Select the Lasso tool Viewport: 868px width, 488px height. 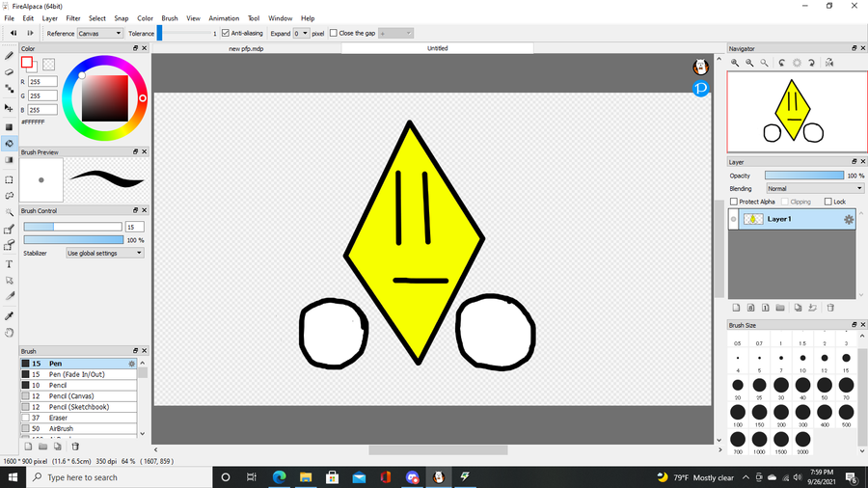point(10,196)
